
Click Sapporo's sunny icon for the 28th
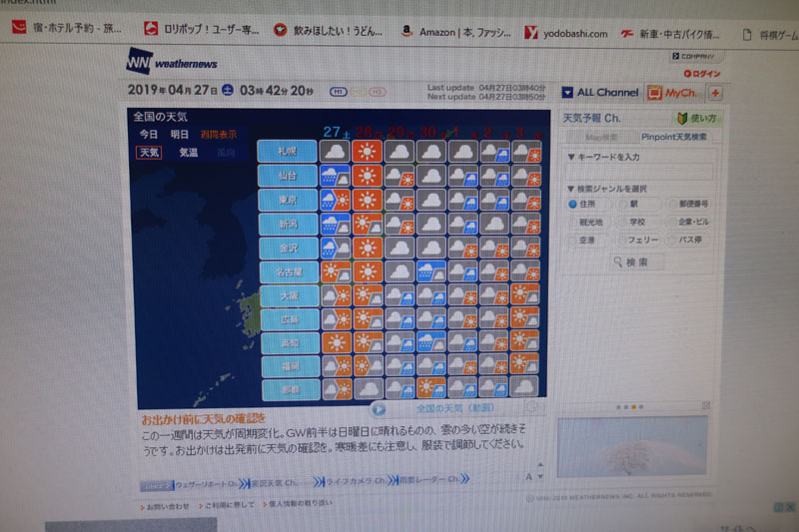coord(367,152)
